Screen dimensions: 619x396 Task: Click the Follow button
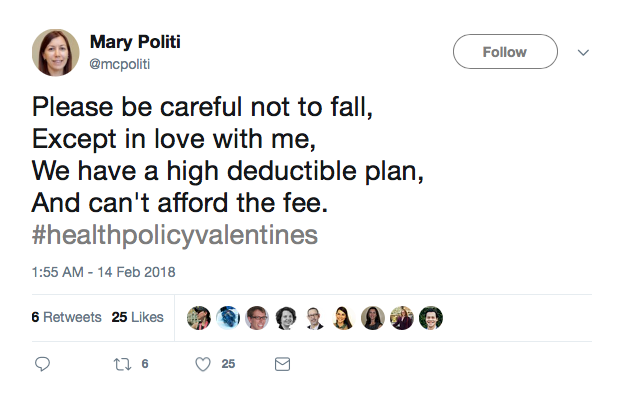pos(505,52)
